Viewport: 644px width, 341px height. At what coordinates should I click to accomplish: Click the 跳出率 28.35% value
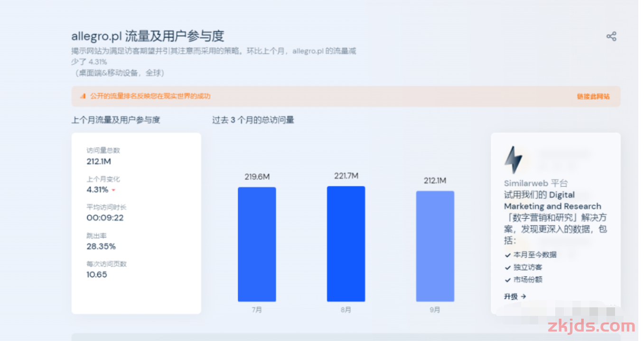point(101,246)
